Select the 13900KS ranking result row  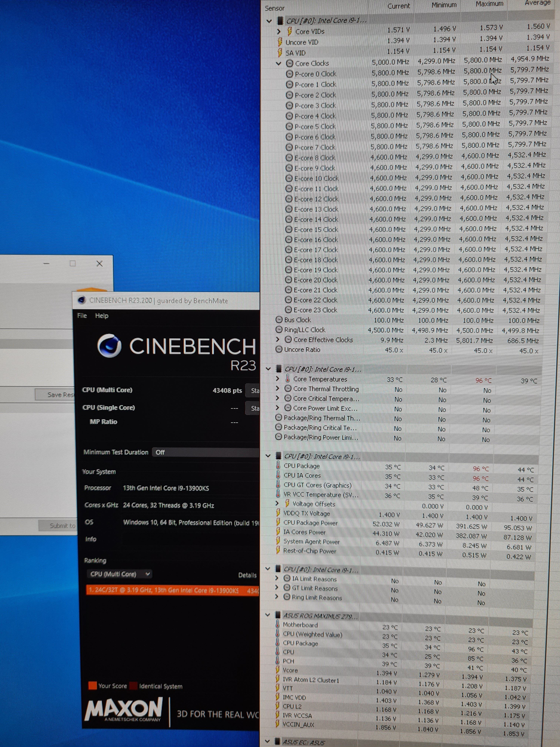click(x=172, y=590)
